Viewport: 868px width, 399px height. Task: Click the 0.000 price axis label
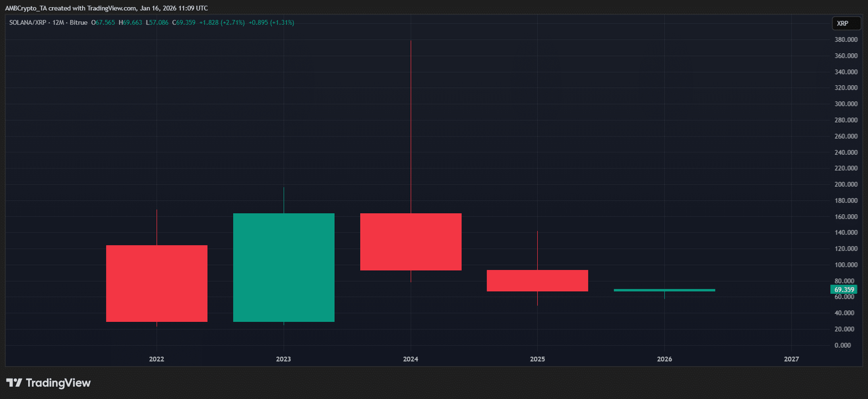[843, 345]
